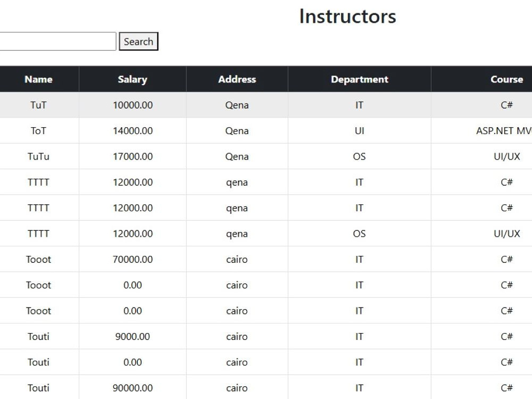Select address cairo in the 90000.00 row
Screen dimensions: 532x399
(x=237, y=388)
